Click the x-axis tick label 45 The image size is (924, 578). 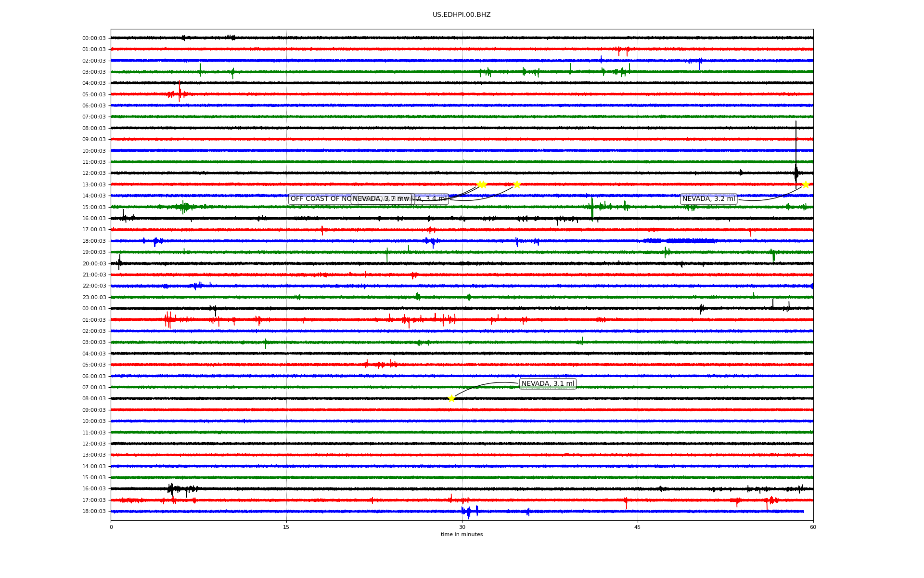638,527
